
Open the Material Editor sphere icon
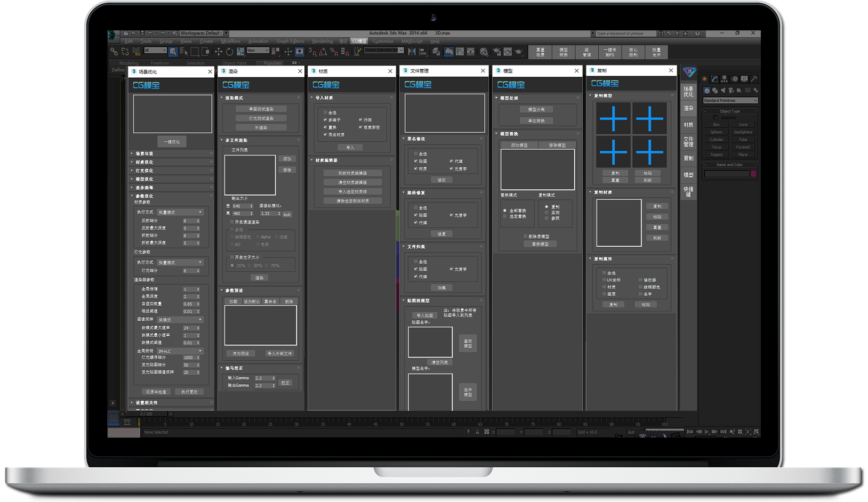[484, 52]
